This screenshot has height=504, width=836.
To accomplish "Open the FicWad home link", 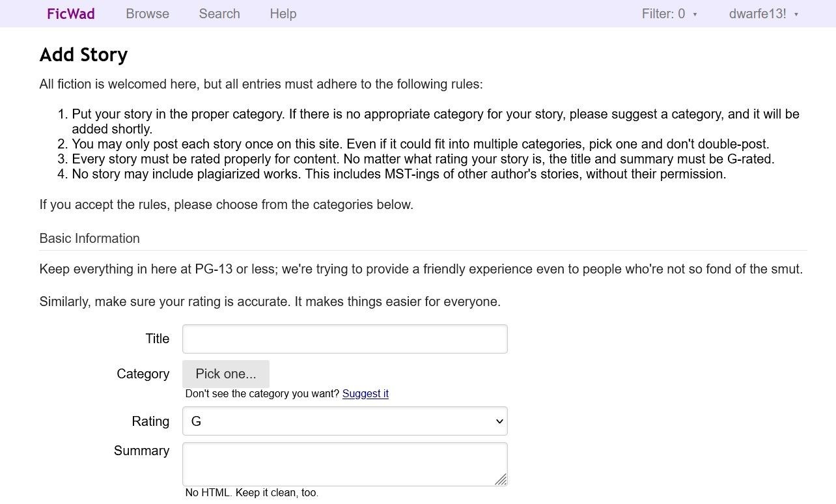I will coord(71,14).
